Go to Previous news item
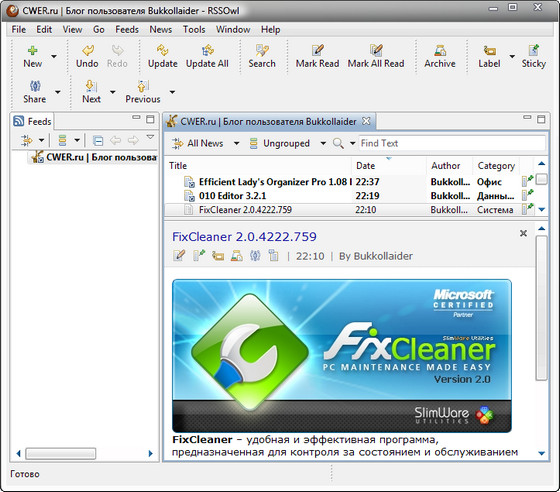This screenshot has width=560, height=492. 143,92
